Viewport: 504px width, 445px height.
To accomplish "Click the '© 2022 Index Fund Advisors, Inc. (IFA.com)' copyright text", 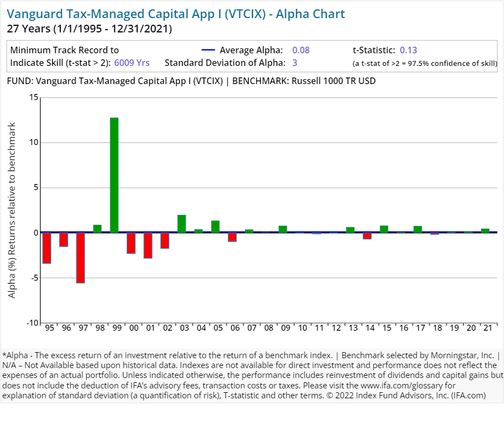I will click(406, 396).
